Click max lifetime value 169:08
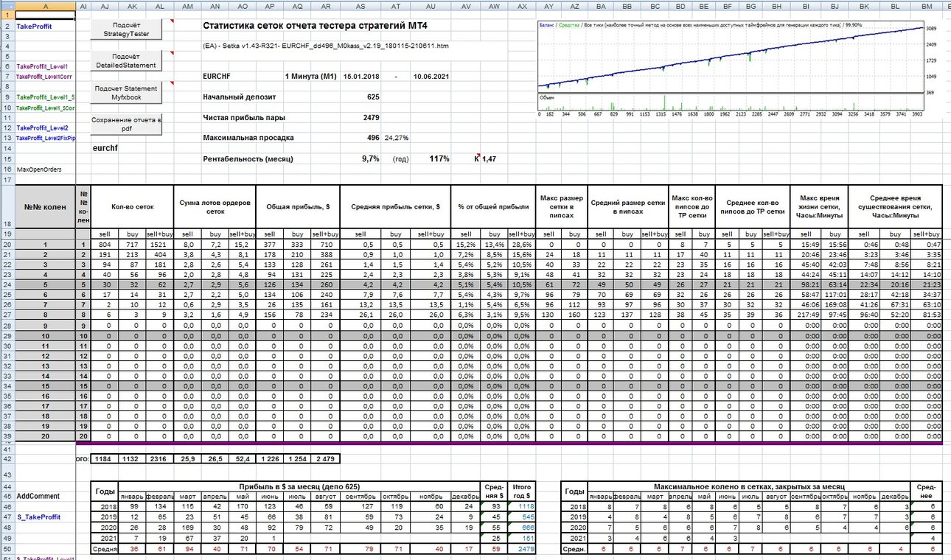This screenshot has width=951, height=560. (x=834, y=304)
